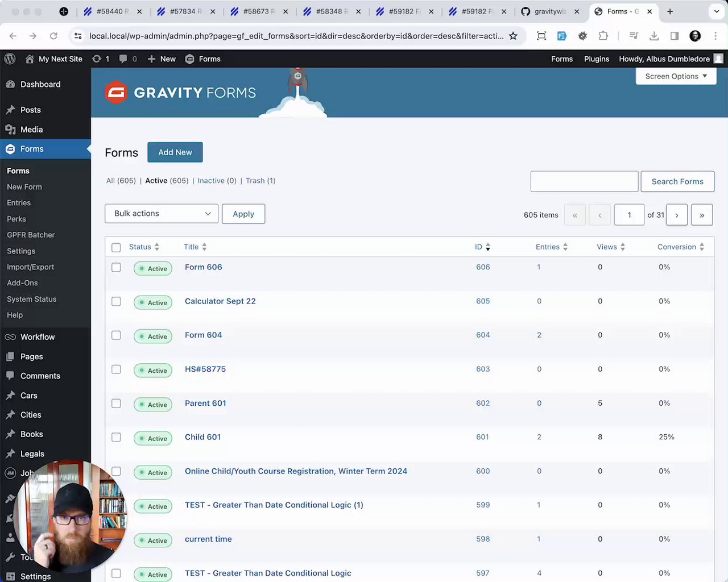Open comments bubble icon in admin bar
728x582 pixels.
pyautogui.click(x=123, y=59)
